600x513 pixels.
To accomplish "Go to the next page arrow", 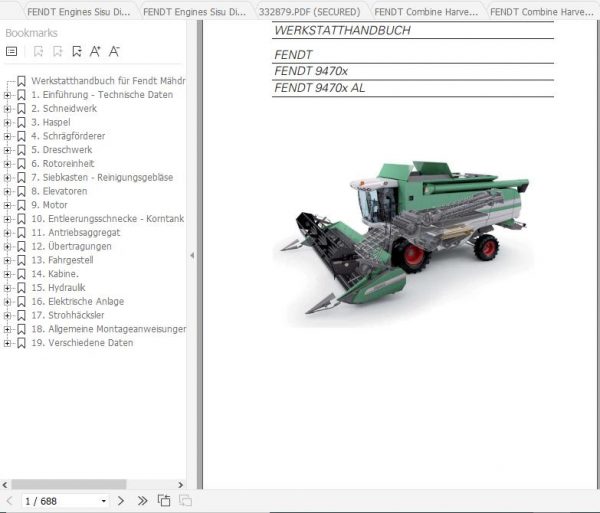I will [121, 501].
